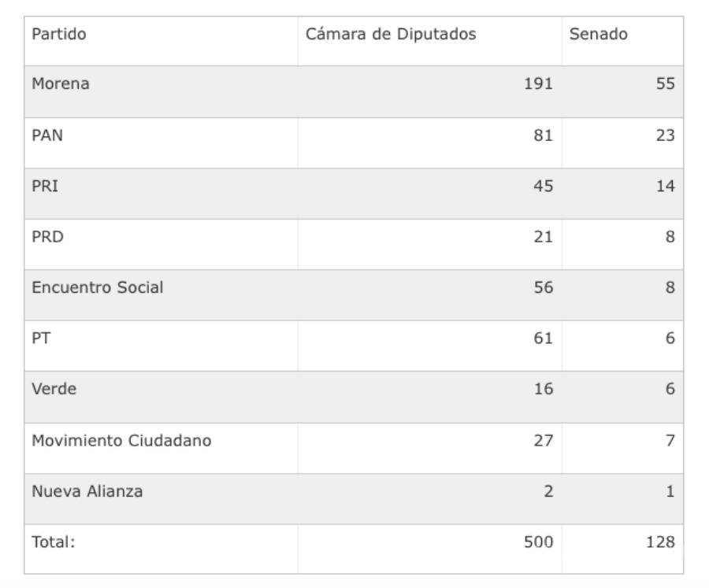Click the Encuentro Social row label
This screenshot has height=588, width=709.
[x=98, y=287]
